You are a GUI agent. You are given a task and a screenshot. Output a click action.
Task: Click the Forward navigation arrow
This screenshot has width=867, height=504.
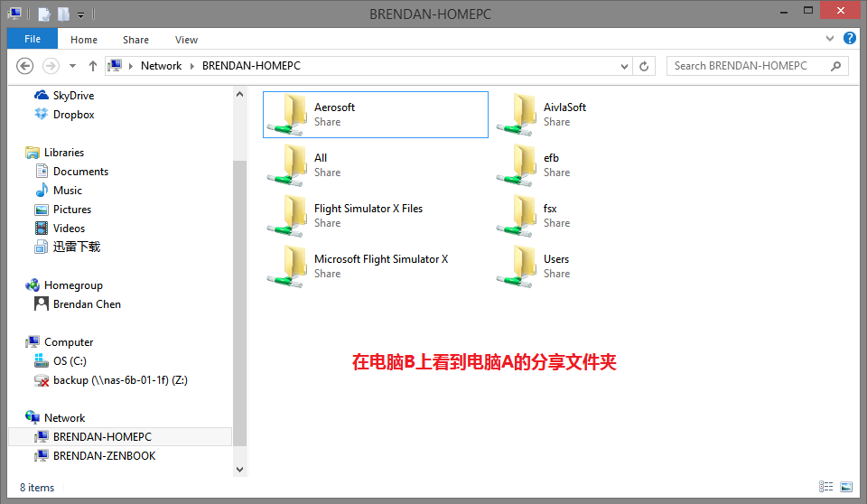coord(51,66)
